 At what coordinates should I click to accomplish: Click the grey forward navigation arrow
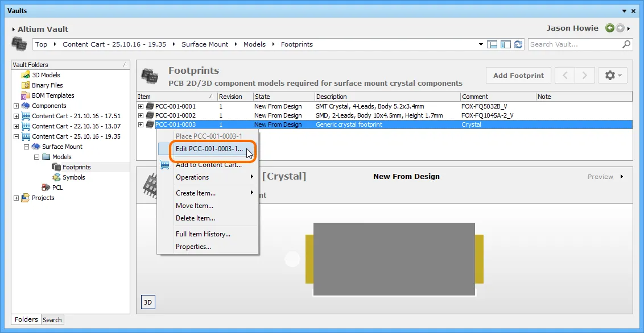[620, 28]
